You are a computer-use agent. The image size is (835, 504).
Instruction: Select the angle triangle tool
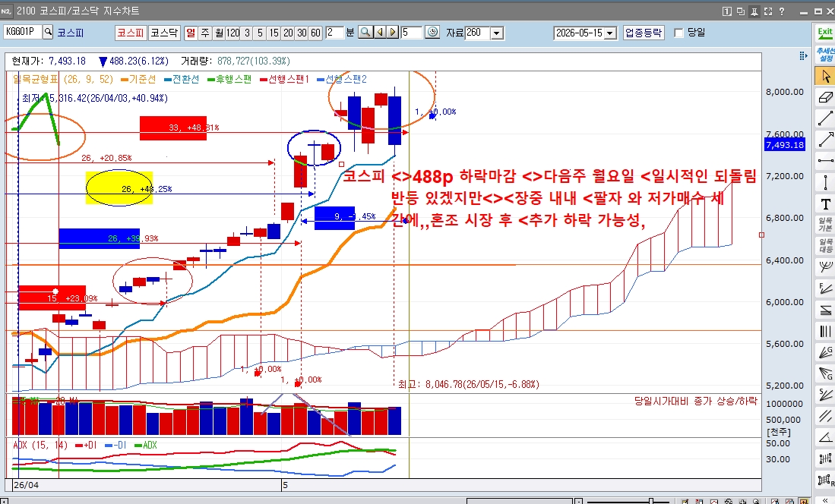tap(825, 437)
